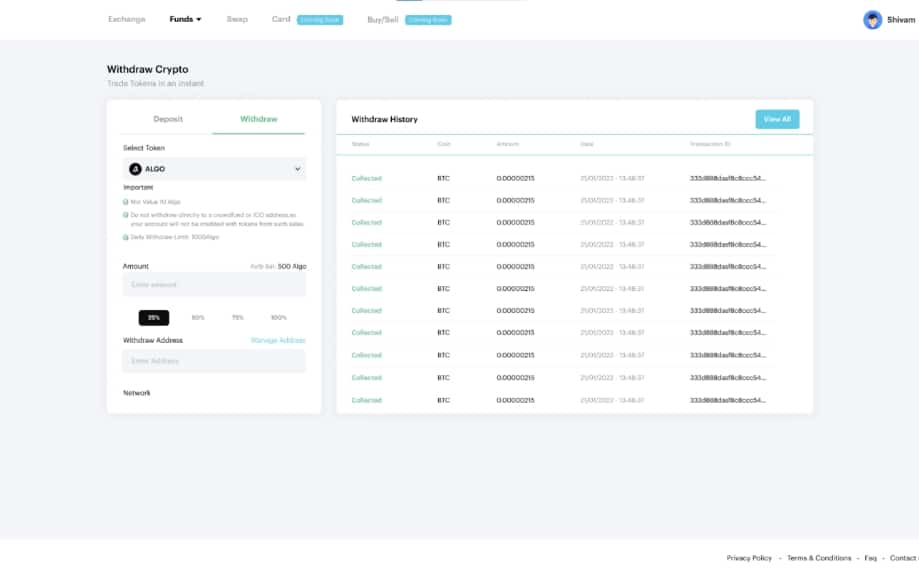Open the Manage Address link

pyautogui.click(x=277, y=340)
